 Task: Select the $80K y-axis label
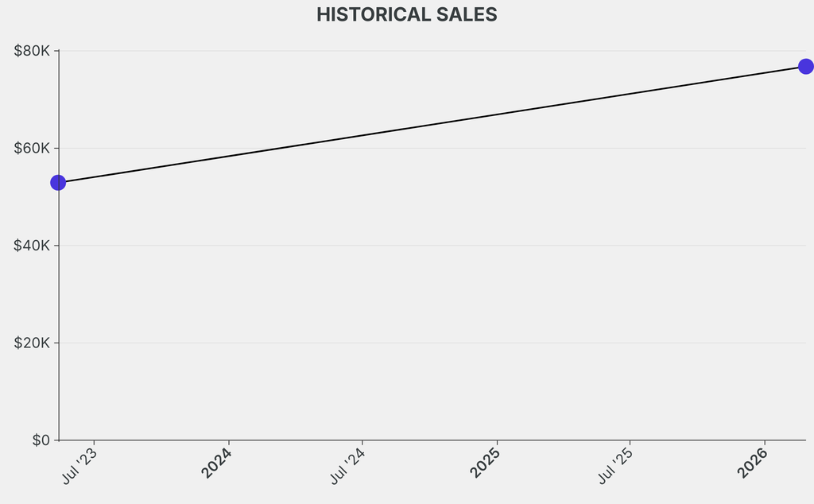[32, 51]
